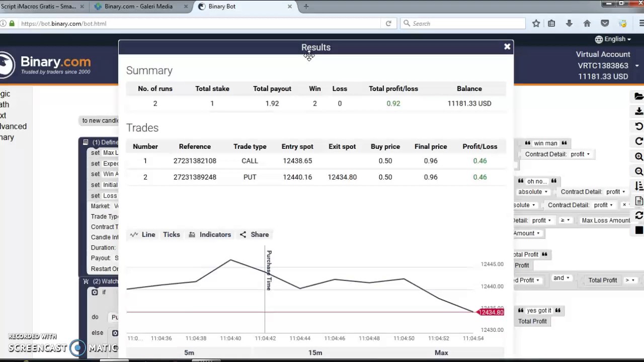Click trade reference 27231382108
The image size is (644, 362).
195,161
